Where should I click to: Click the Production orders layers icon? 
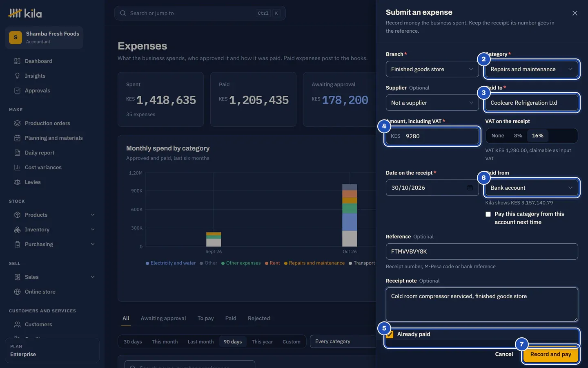[x=17, y=123]
